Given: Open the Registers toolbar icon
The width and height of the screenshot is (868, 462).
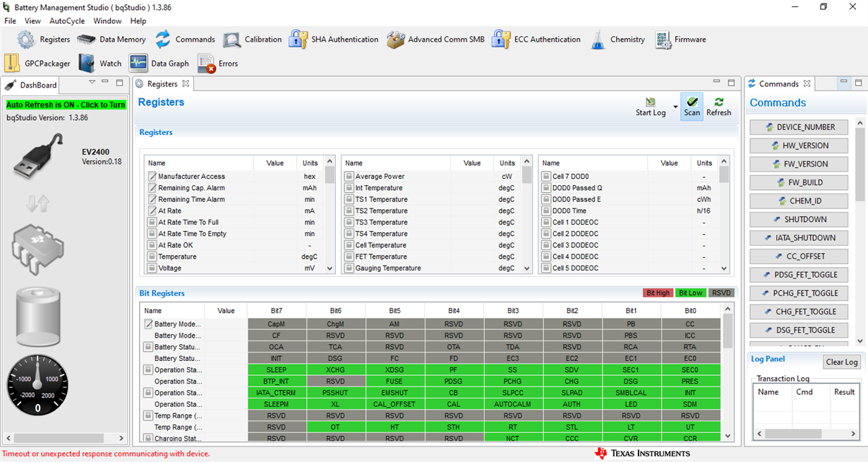Looking at the screenshot, I should [26, 40].
